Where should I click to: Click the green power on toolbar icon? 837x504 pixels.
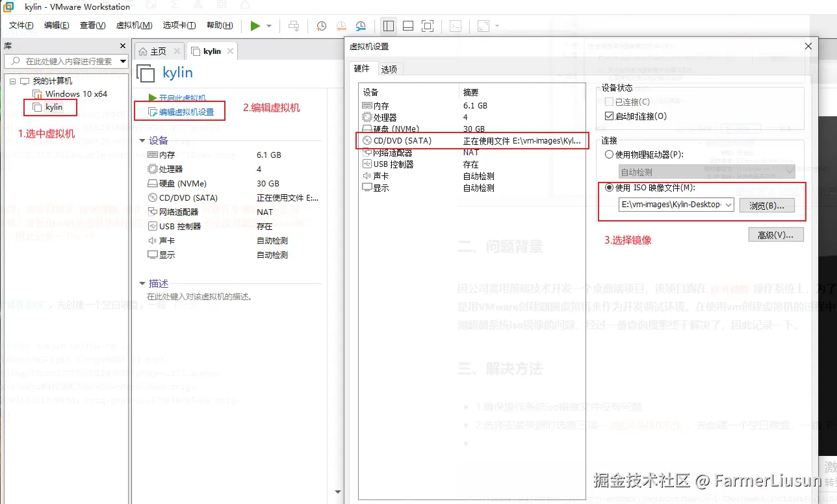tap(255, 26)
